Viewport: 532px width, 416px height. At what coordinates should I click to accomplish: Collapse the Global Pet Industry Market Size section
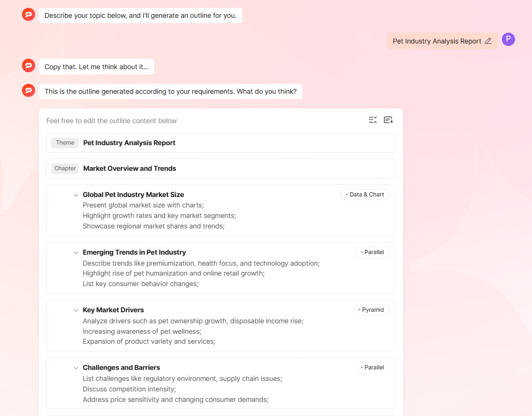pos(76,195)
